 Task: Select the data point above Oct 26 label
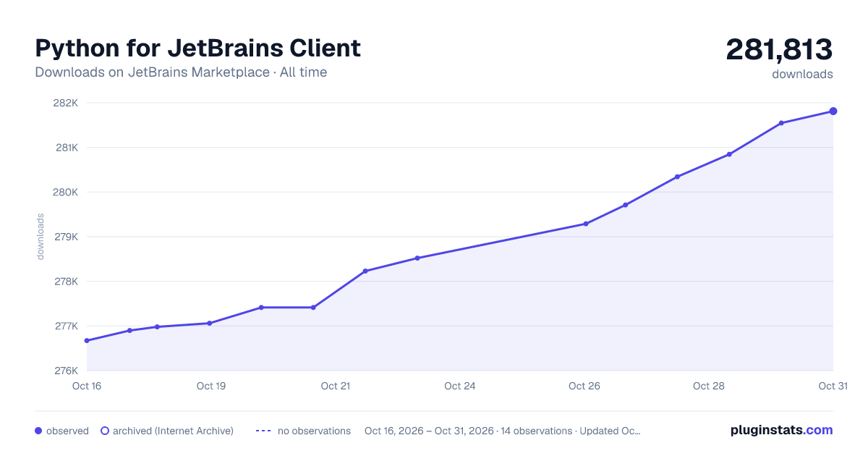point(586,224)
